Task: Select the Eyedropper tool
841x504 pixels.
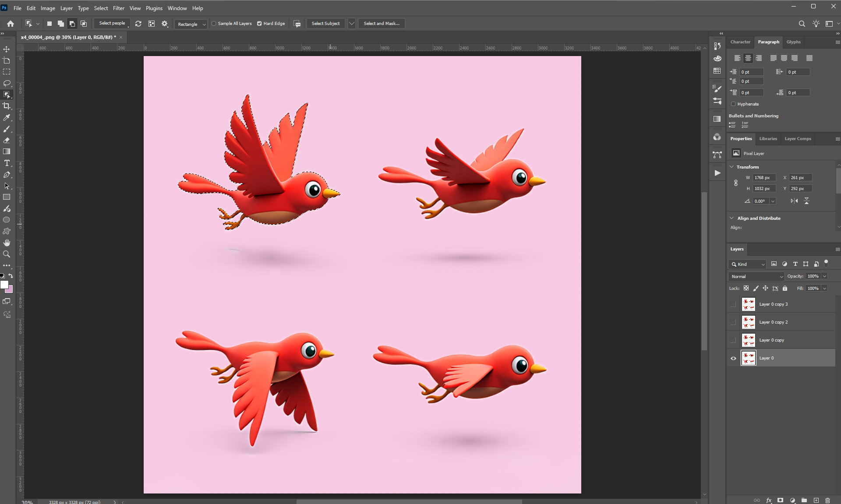Action: point(7,117)
